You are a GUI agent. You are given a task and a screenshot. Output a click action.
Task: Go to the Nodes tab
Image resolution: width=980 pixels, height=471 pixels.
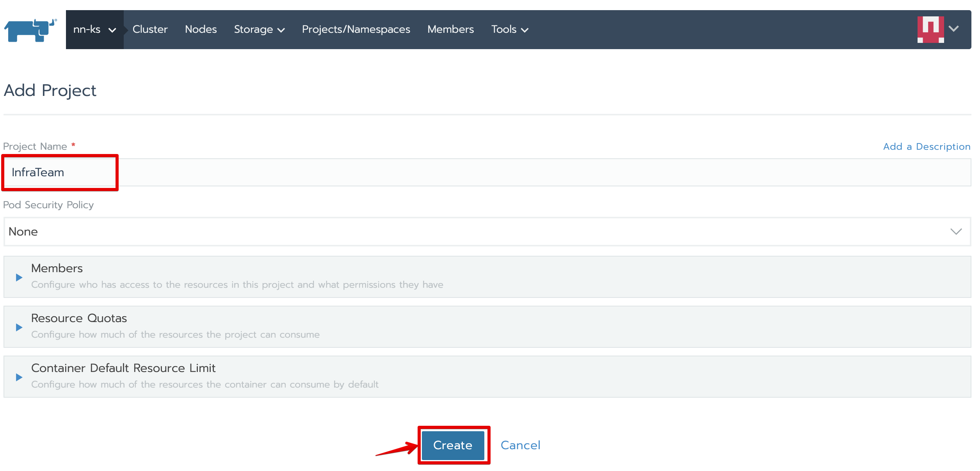click(x=201, y=30)
